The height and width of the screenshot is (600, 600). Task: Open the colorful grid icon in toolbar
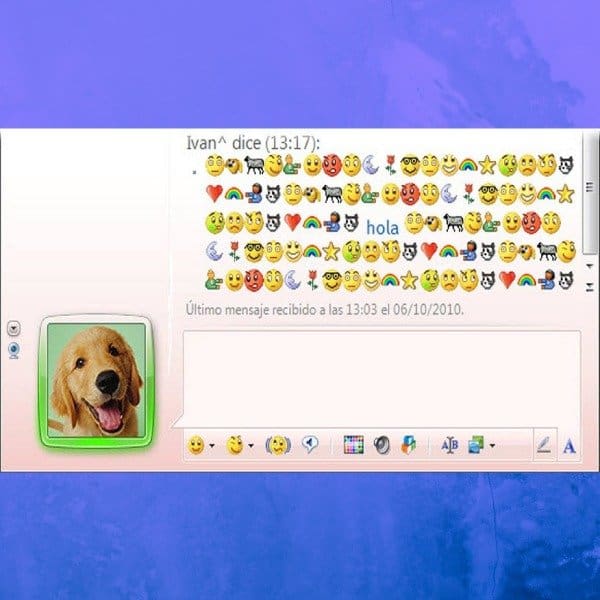(x=354, y=445)
